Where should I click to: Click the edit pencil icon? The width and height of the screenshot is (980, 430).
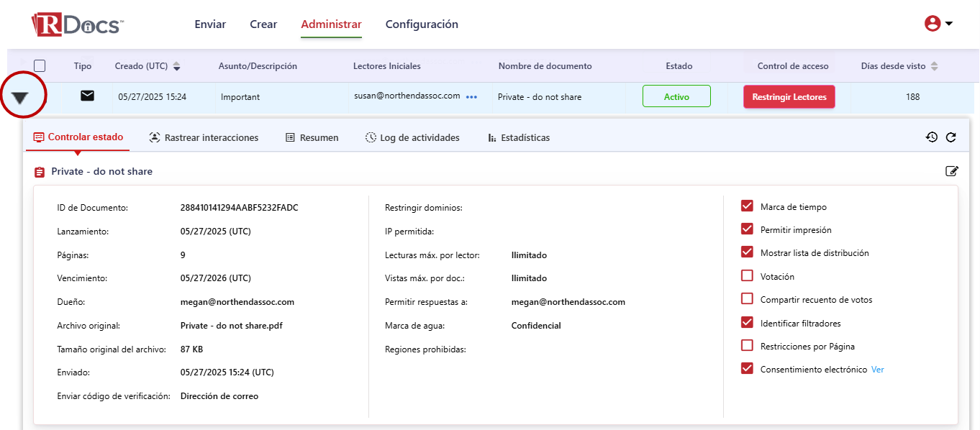point(951,171)
